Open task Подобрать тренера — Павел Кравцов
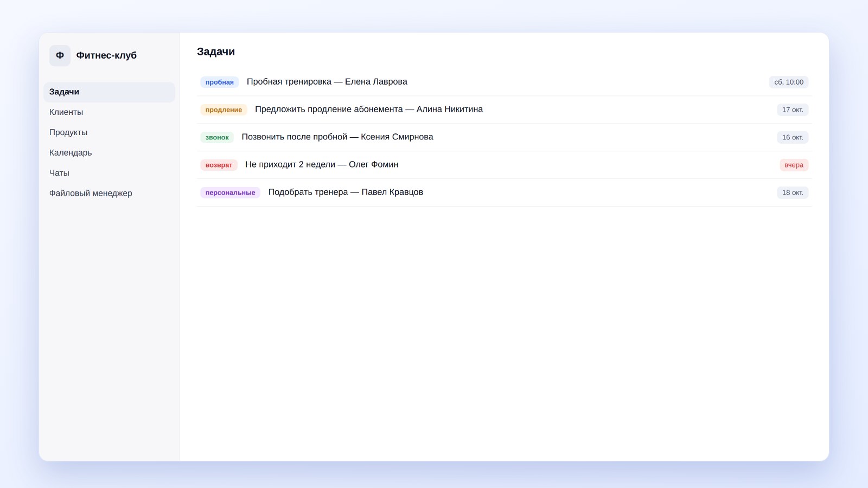Screen dimensions: 868x488 [346, 192]
